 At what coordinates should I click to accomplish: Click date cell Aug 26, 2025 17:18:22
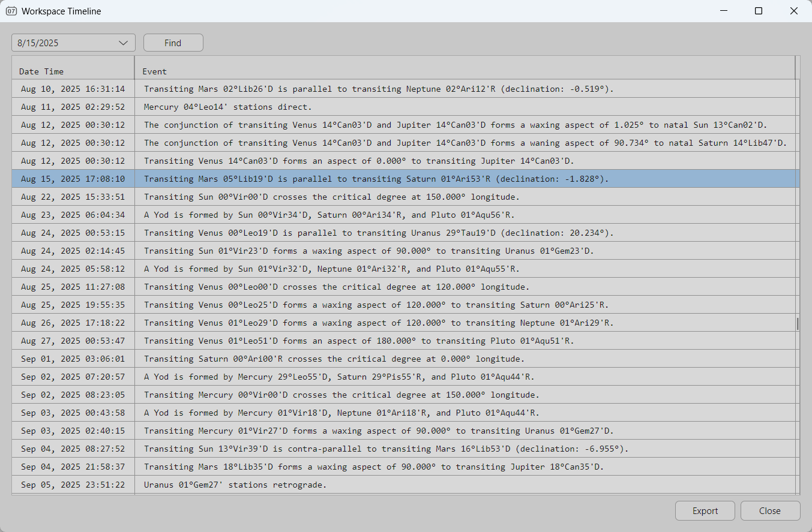click(x=73, y=323)
